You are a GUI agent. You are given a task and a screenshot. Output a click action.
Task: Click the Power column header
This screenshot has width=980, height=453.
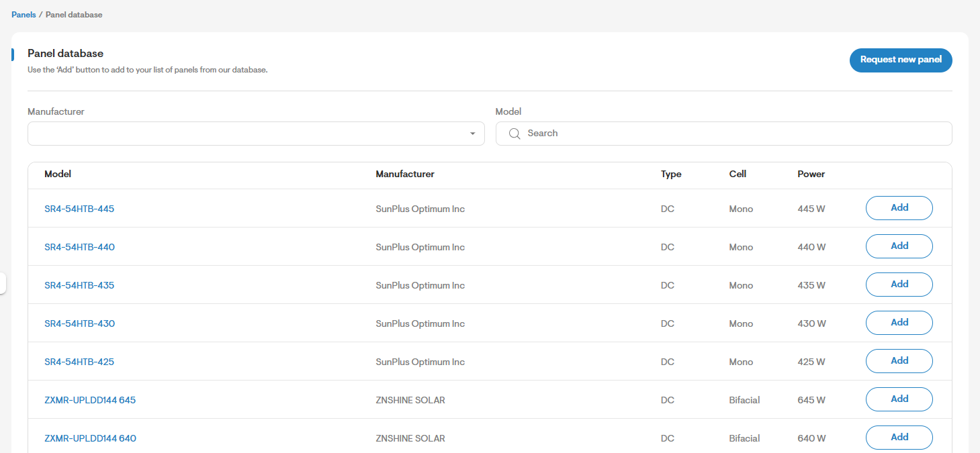click(811, 174)
